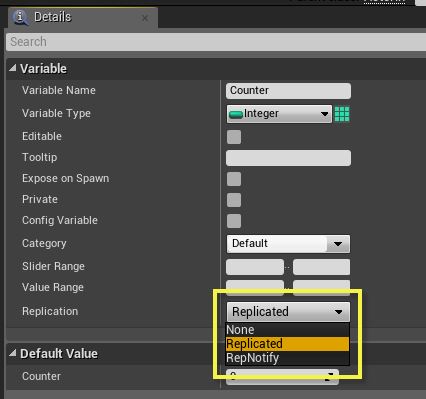
Task: Focus the Search field in Details
Action: point(216,42)
